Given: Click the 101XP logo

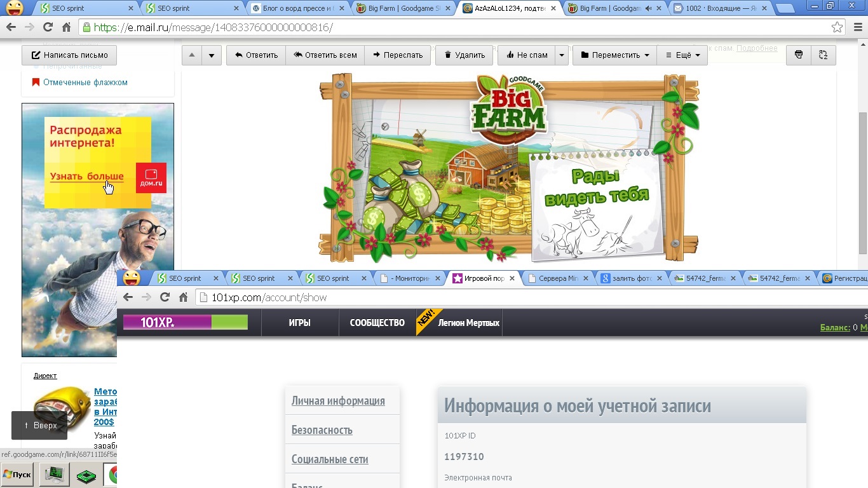Looking at the screenshot, I should [186, 322].
